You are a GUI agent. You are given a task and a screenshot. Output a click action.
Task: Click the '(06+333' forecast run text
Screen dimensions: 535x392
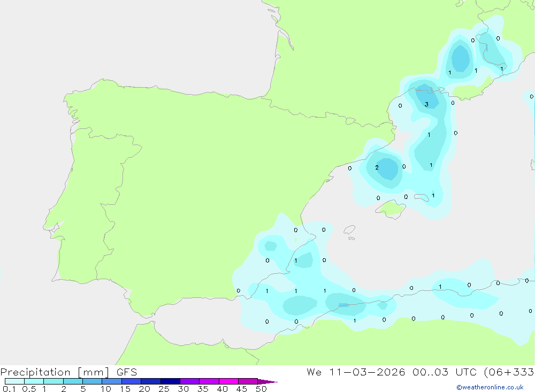point(509,372)
